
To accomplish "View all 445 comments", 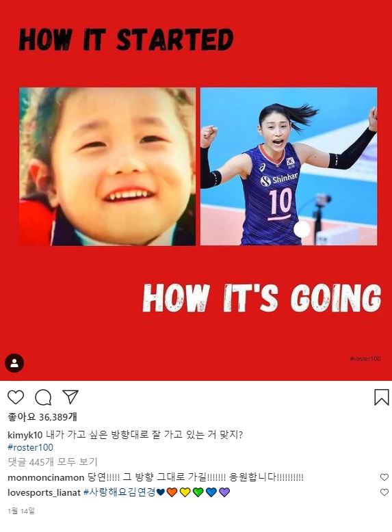I will [x=53, y=462].
